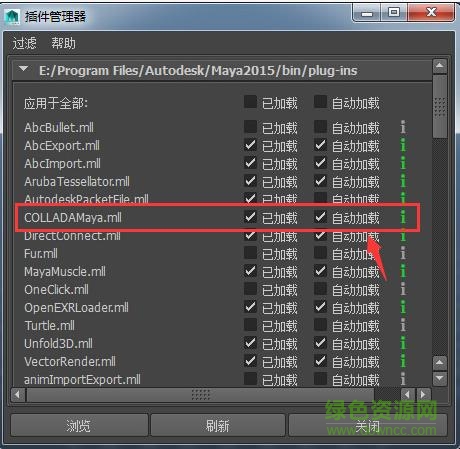The image size is (460, 449).
Task: Open info for MayaMuscle.mll plugin
Action: [403, 272]
